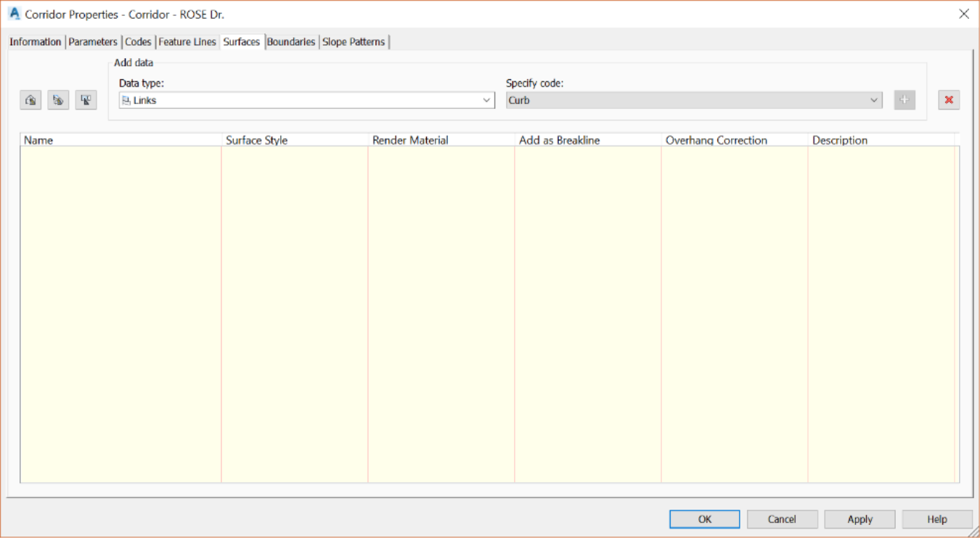Open the Specify code dropdown

tap(694, 100)
